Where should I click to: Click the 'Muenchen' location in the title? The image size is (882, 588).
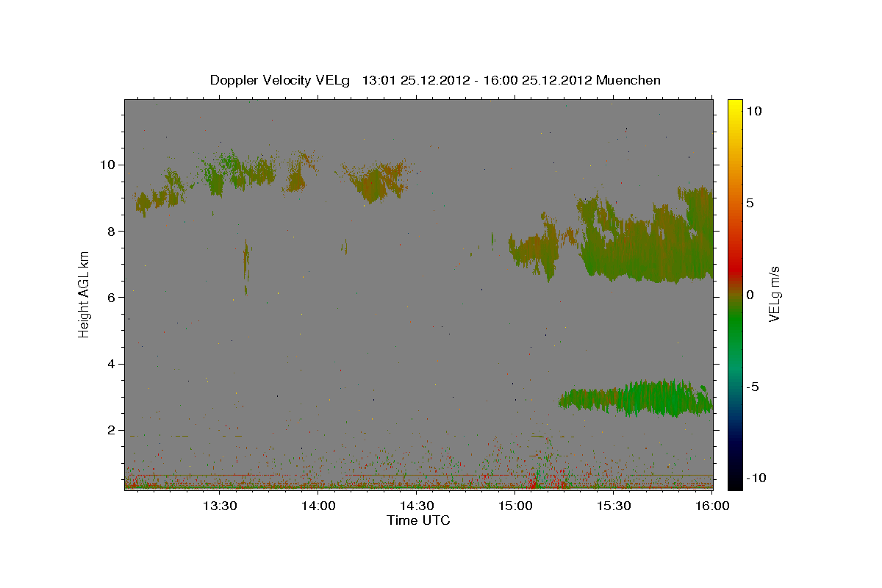click(x=628, y=80)
